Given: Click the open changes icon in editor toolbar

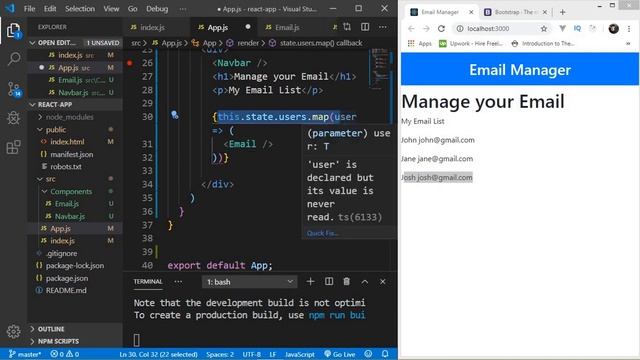Looking at the screenshot, I should click(x=347, y=27).
